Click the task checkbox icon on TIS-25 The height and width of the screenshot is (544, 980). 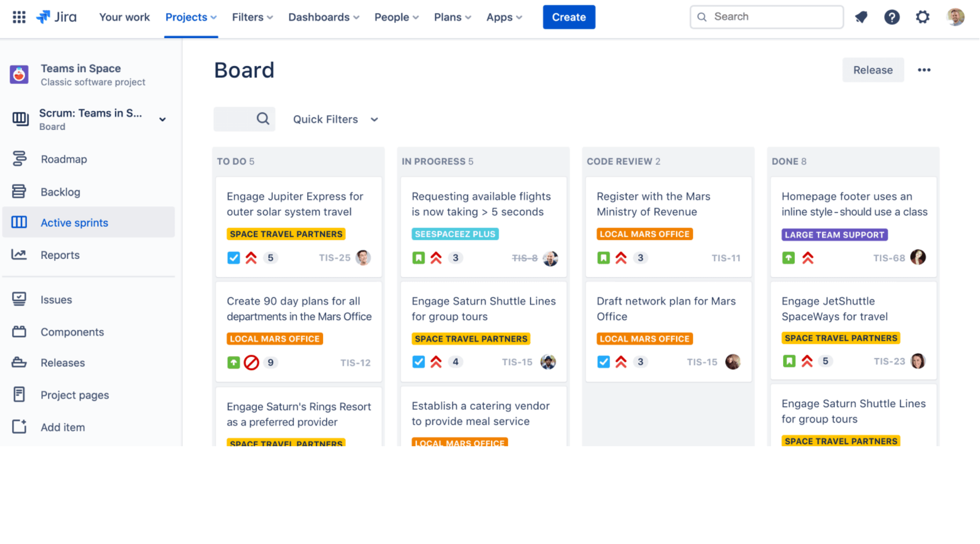pos(233,258)
